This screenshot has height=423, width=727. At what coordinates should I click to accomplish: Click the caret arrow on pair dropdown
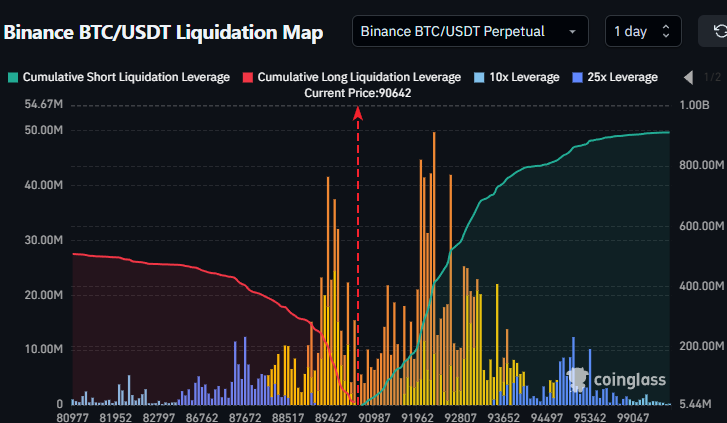coord(572,32)
